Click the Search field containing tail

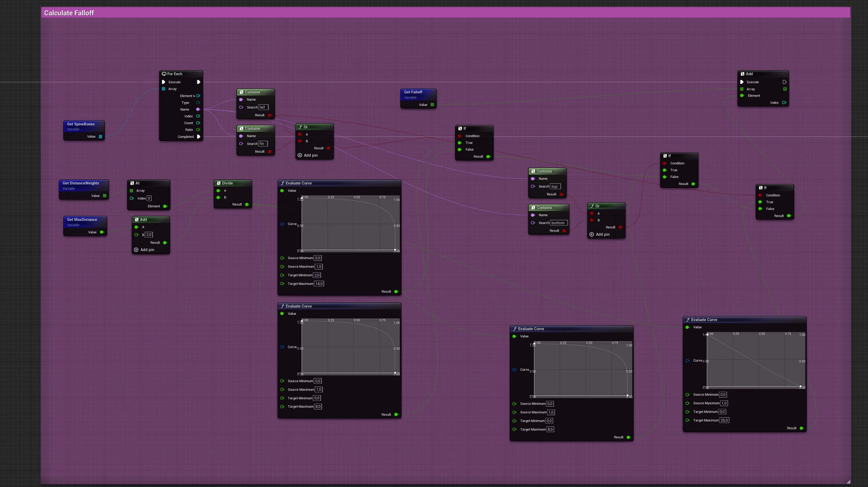coord(263,107)
